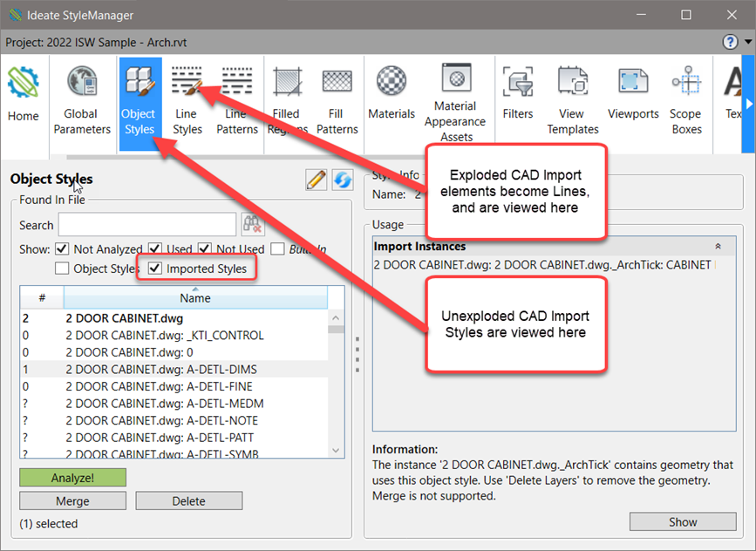
Task: Select row A-DETL-FINE
Action: [x=174, y=386]
